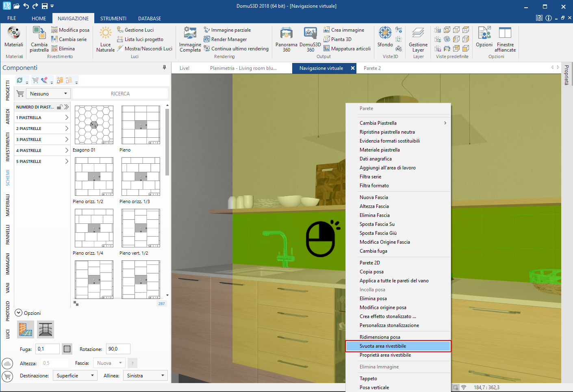Click the Fuga color swatch

coord(67,349)
